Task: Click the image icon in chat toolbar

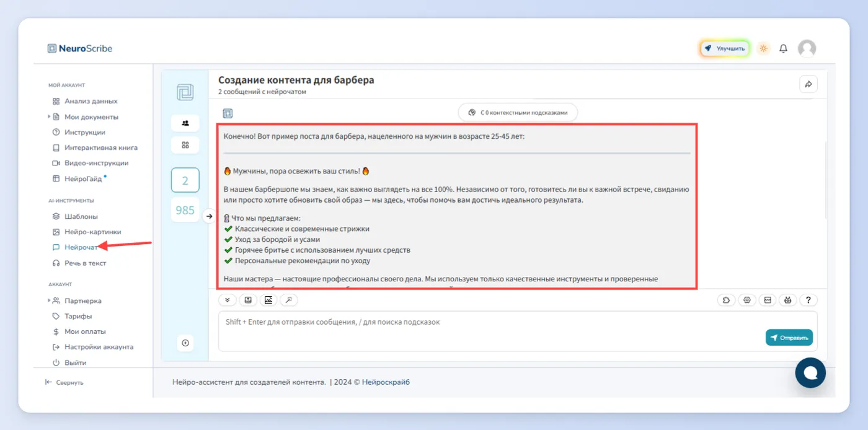Action: tap(268, 300)
